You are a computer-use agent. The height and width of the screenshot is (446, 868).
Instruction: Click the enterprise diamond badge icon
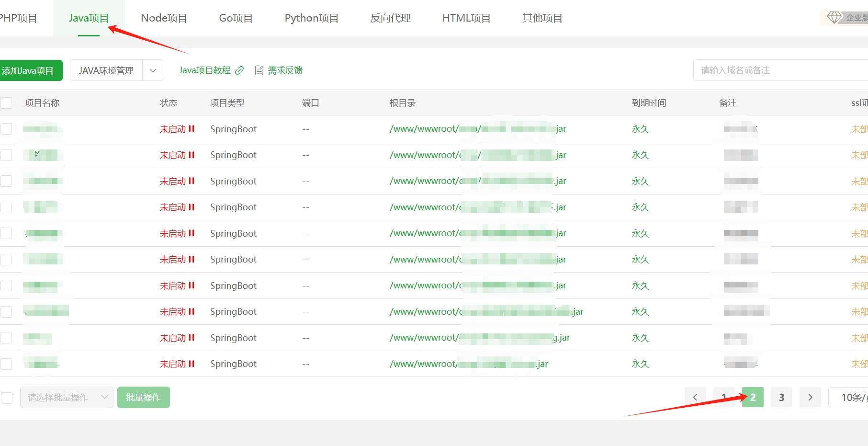tap(834, 18)
